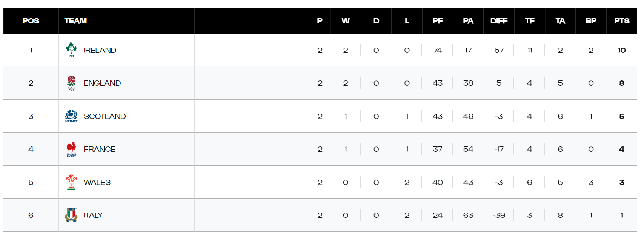Click the England red rose logo
644x239 pixels.
71,83
